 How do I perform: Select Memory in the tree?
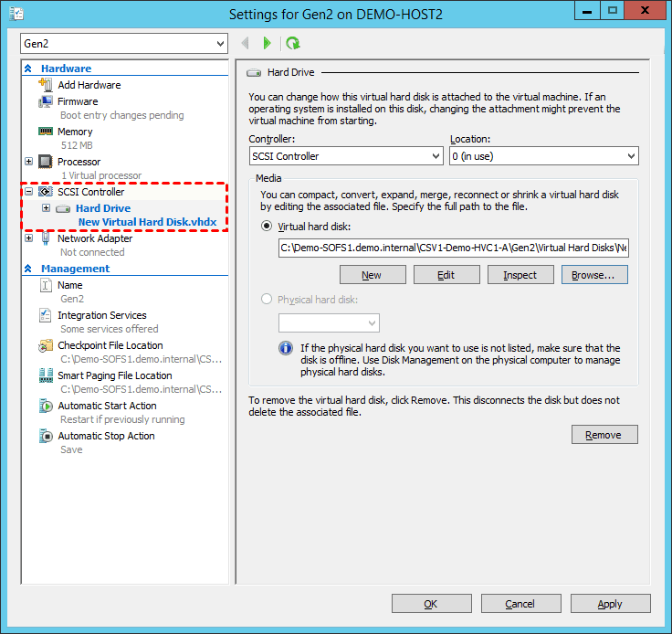75,132
